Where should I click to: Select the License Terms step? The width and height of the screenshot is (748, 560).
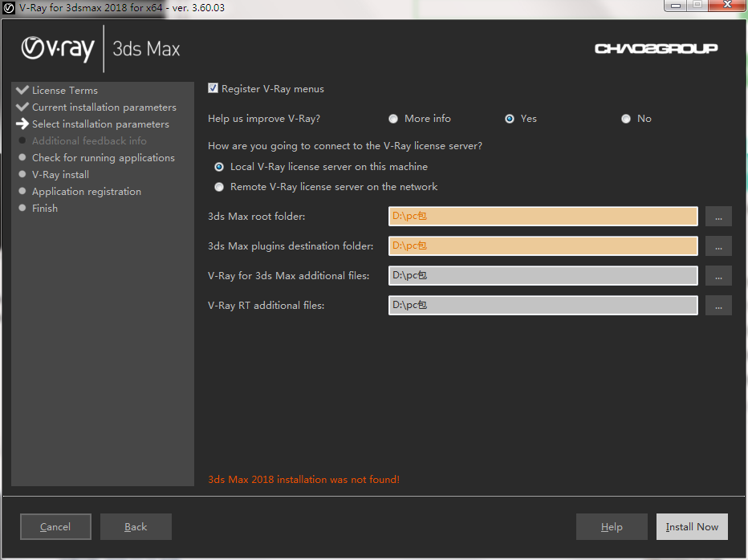point(65,90)
